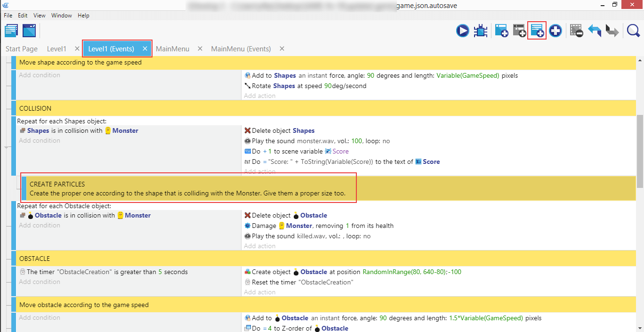Screen dimensions: 644x332
Task: Click the round plus 'add other event' icon
Action: click(x=555, y=31)
